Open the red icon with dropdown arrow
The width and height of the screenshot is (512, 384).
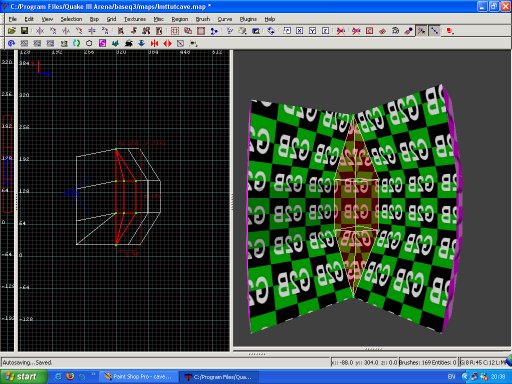click(450, 31)
